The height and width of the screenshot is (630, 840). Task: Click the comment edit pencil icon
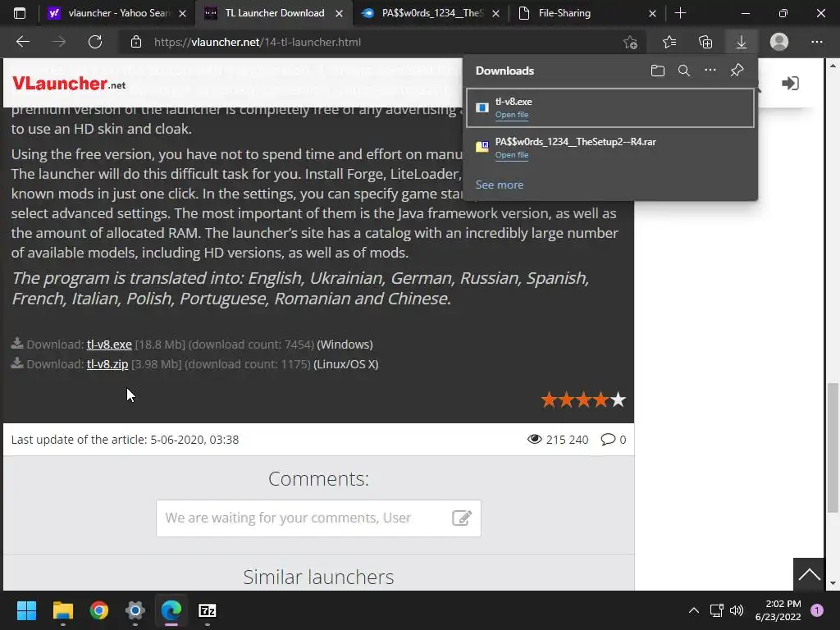tap(462, 518)
